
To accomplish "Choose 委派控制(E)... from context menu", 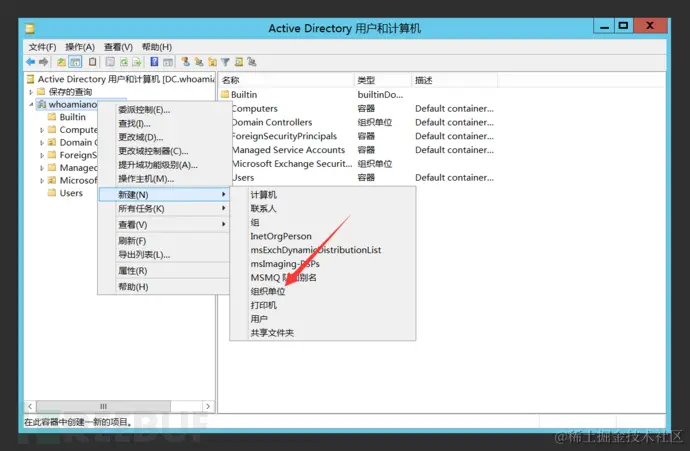I will (163, 110).
